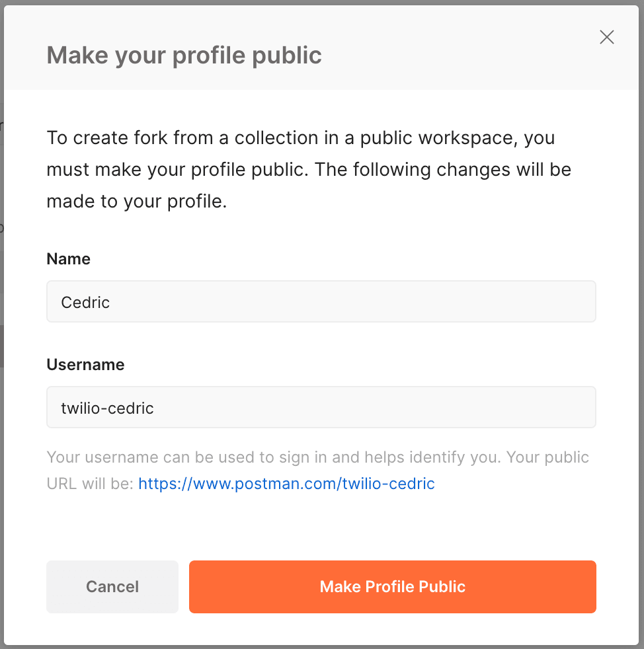Click the blue hyperlink below the Username field
This screenshot has height=649, width=644.
pos(286,484)
